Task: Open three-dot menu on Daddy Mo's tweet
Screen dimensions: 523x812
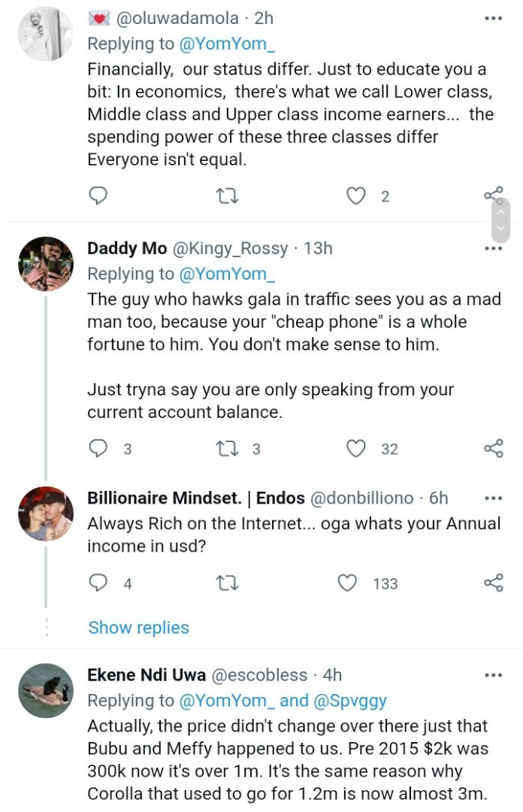Action: pyautogui.click(x=493, y=248)
